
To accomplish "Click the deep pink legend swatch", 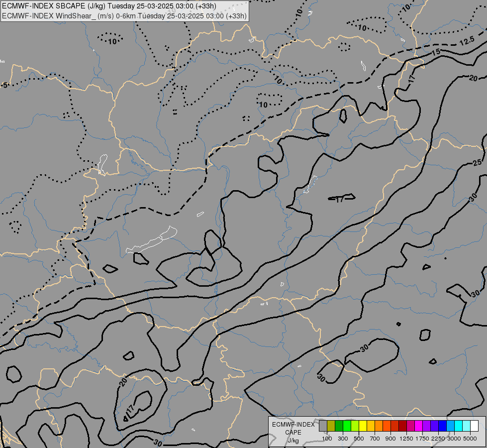I will [x=410, y=426].
